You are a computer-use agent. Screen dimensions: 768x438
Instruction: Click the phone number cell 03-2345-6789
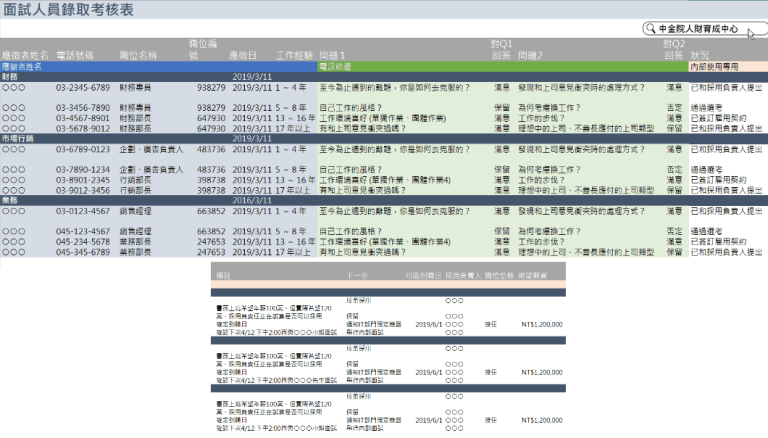pyautogui.click(x=83, y=87)
